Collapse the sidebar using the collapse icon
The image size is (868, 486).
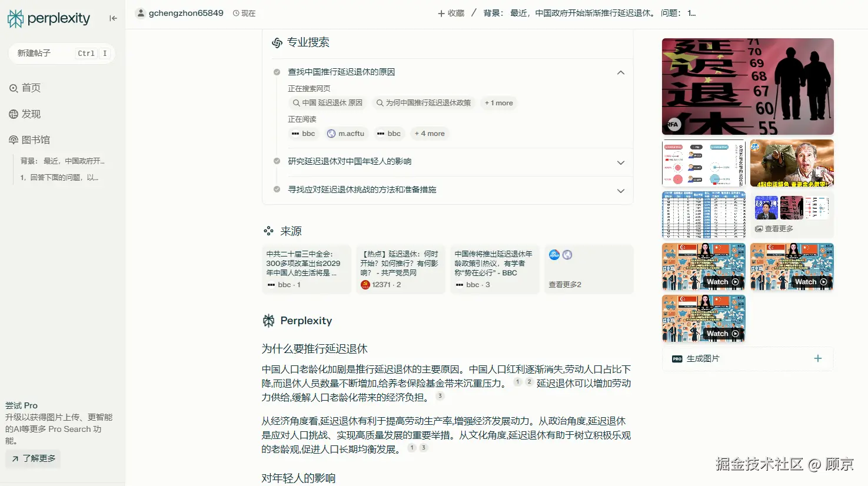tap(113, 18)
